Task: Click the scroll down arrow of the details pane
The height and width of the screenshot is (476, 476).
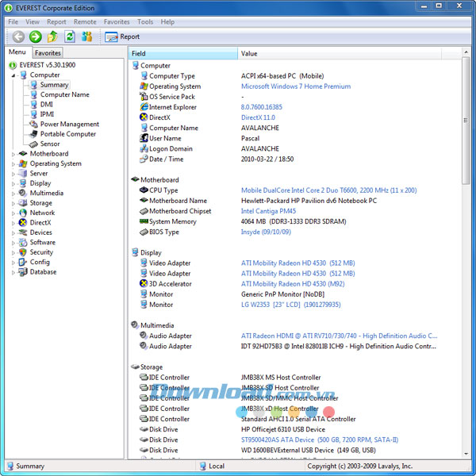Action: (466, 454)
